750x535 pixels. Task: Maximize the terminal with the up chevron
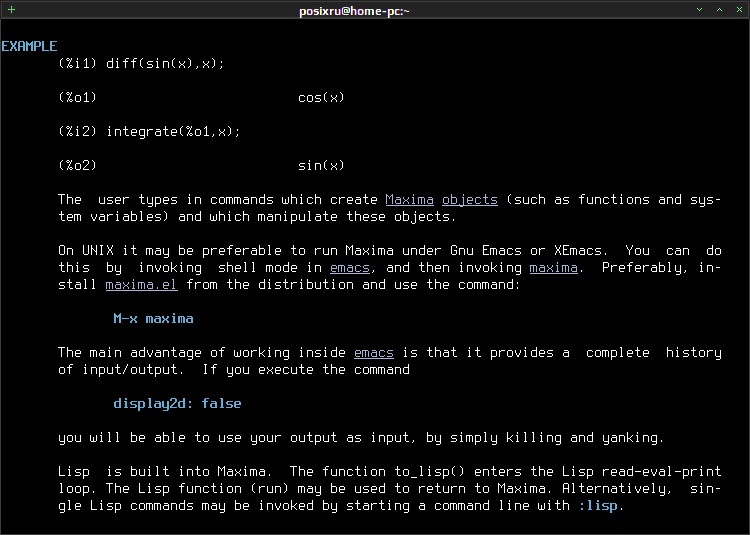(719, 10)
